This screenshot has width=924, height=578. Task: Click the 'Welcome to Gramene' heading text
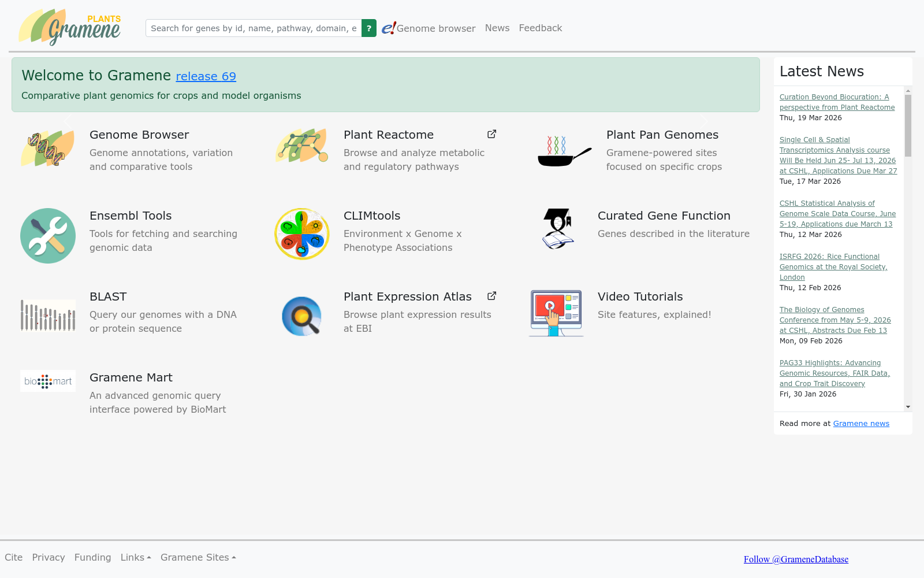[96, 76]
